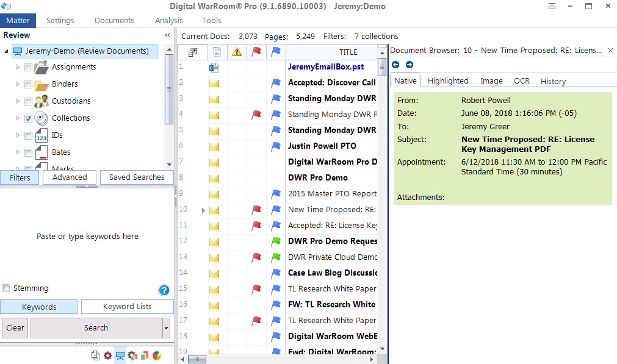Switch to the Highlighted tab

click(447, 80)
